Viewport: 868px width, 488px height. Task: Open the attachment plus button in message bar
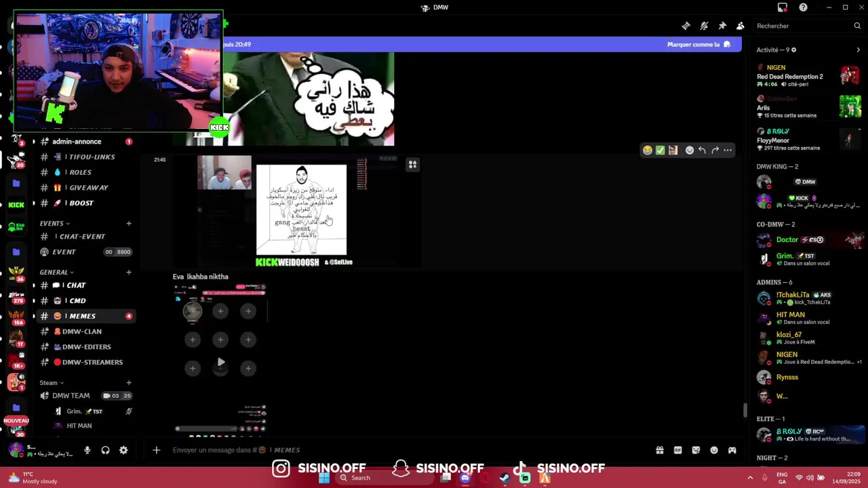(157, 450)
